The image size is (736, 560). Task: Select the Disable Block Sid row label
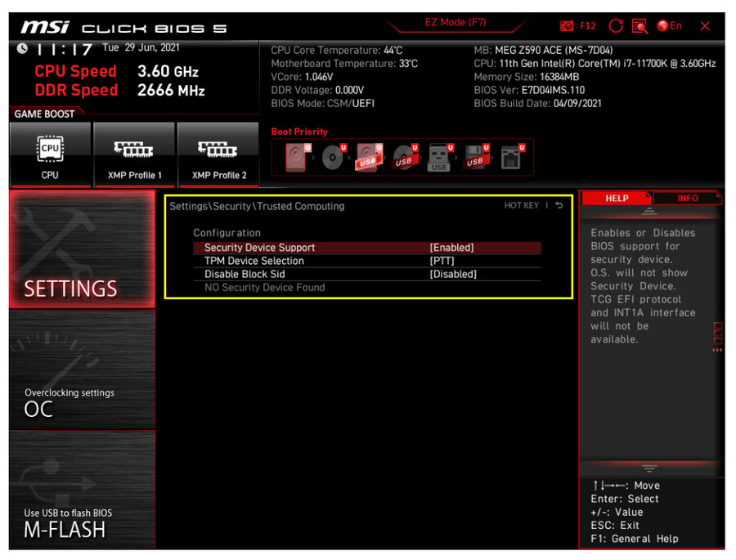point(245,274)
